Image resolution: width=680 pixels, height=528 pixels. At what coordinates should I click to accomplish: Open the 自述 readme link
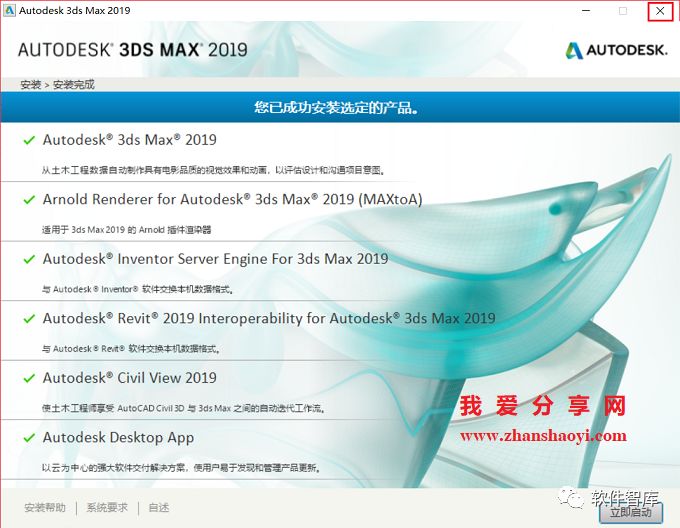(x=159, y=507)
